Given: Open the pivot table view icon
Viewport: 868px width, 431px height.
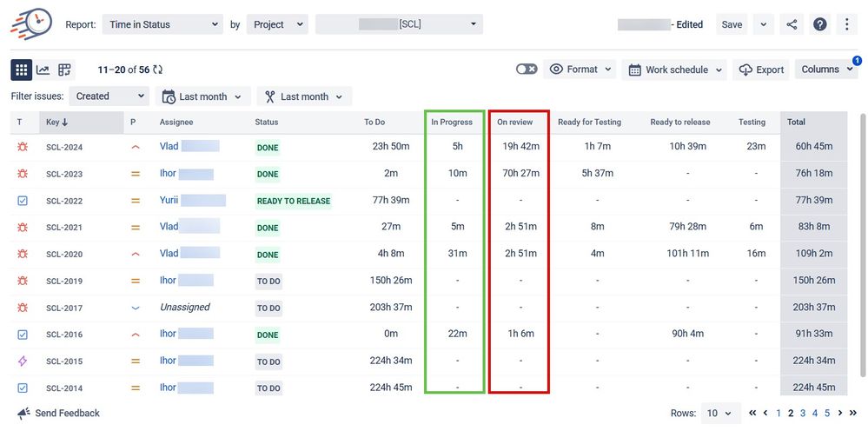Looking at the screenshot, I should tap(64, 70).
